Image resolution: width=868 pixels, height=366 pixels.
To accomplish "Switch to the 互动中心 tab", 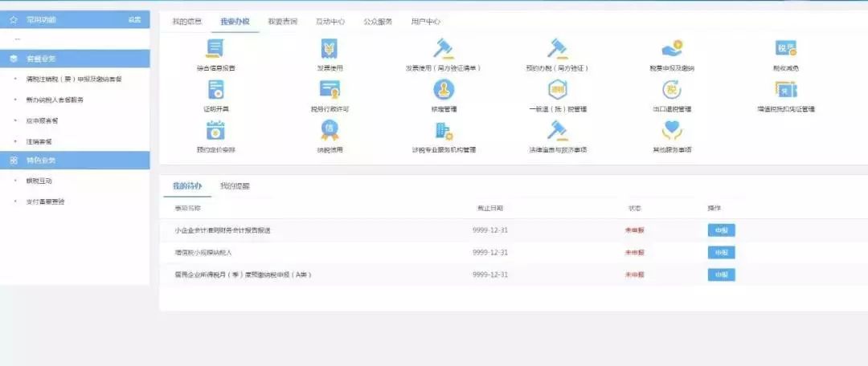I will pyautogui.click(x=330, y=22).
